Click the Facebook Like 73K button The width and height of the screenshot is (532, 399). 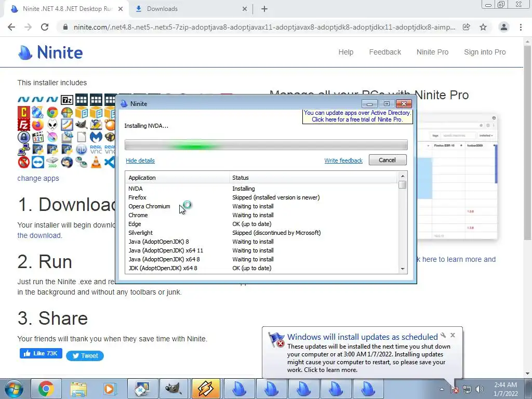[41, 353]
